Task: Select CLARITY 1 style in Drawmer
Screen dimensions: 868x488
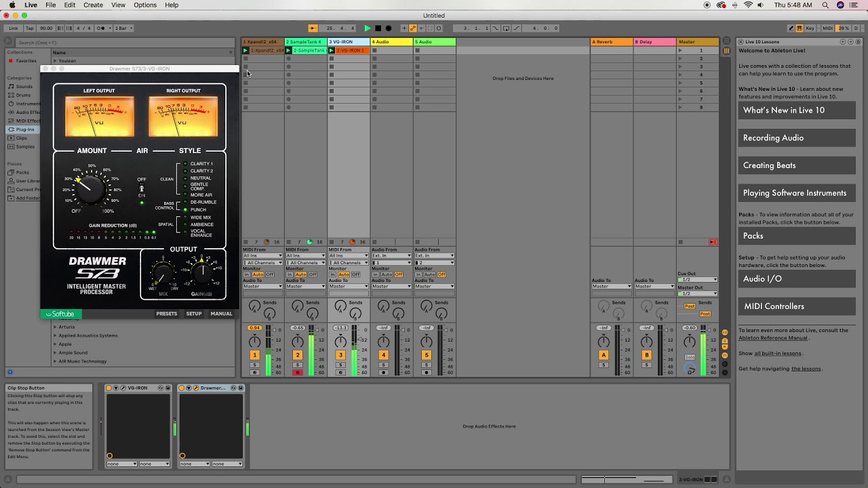Action: coord(201,164)
